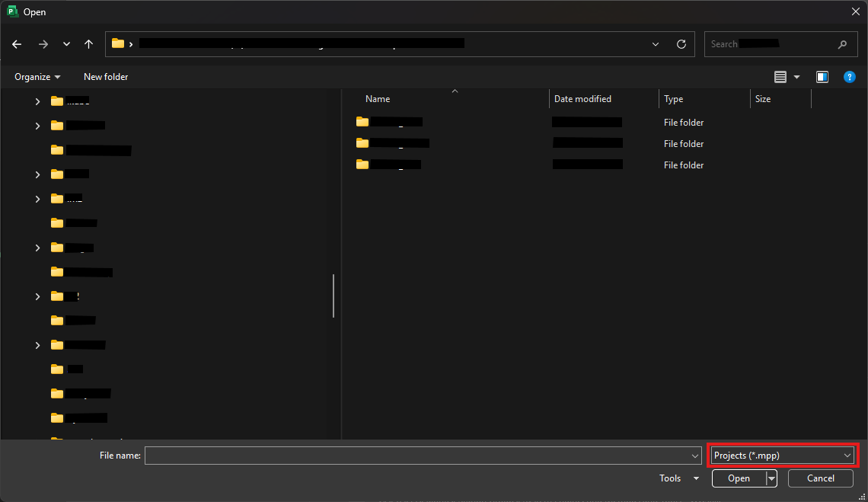
Task: Toggle the preview pane
Action: point(822,76)
